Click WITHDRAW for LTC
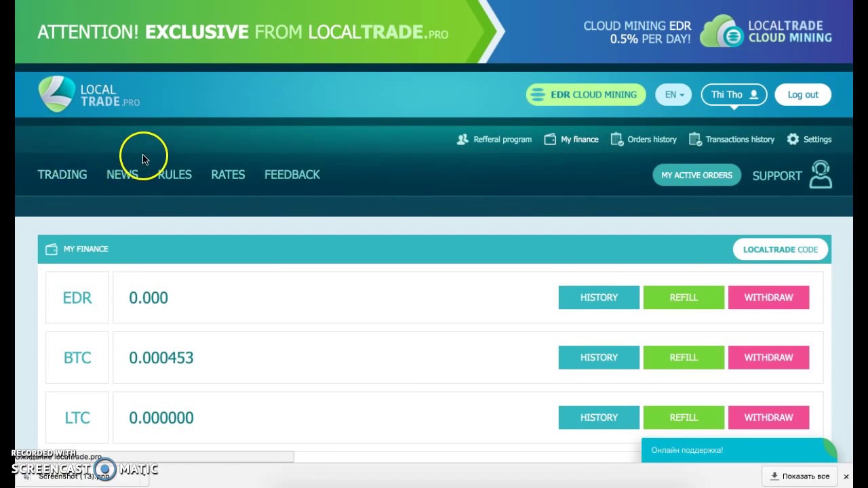 pos(768,418)
